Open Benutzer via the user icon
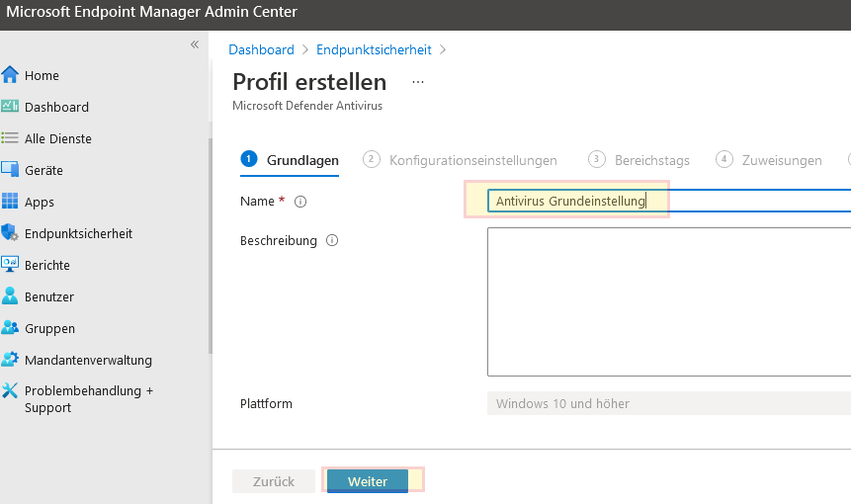Viewport: 851px width, 504px height. pyautogui.click(x=11, y=296)
